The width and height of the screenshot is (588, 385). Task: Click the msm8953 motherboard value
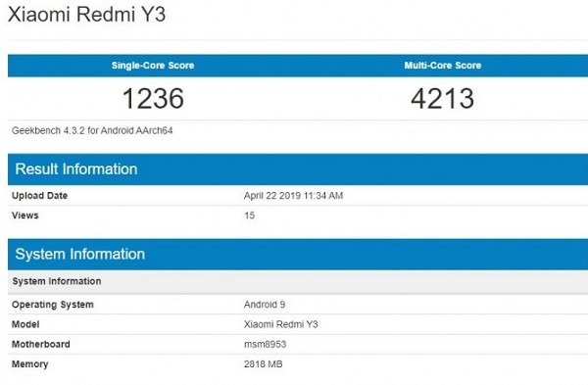pos(266,344)
